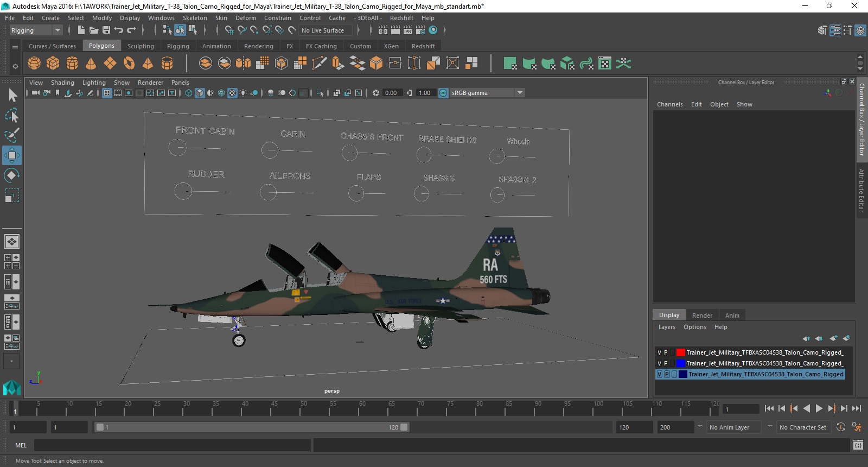Open the Rigging menu set dropdown

[36, 30]
